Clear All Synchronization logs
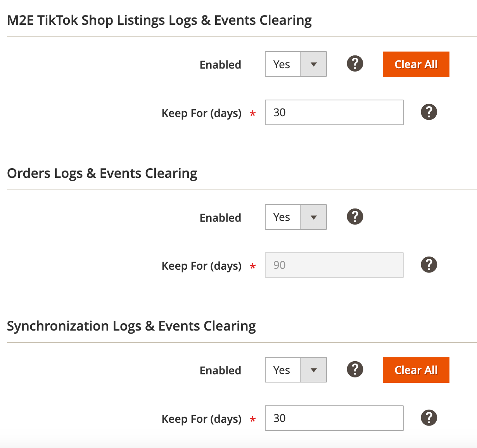The width and height of the screenshot is (477, 448). pos(416,370)
